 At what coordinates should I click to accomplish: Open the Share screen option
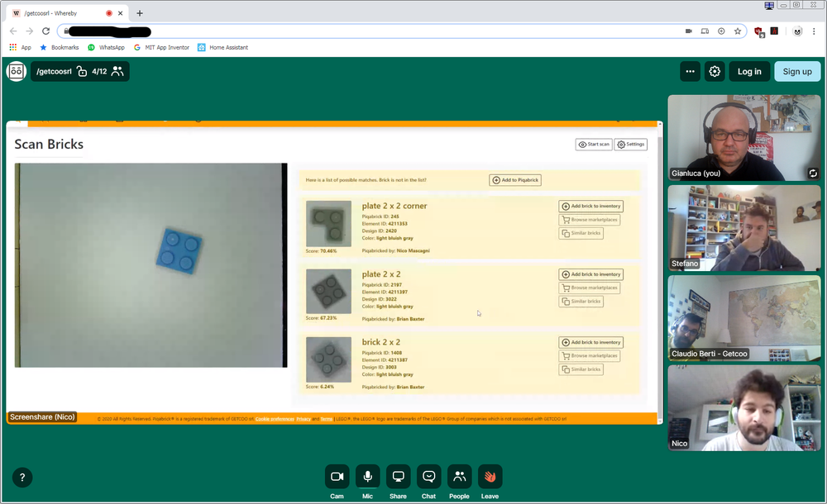click(399, 477)
